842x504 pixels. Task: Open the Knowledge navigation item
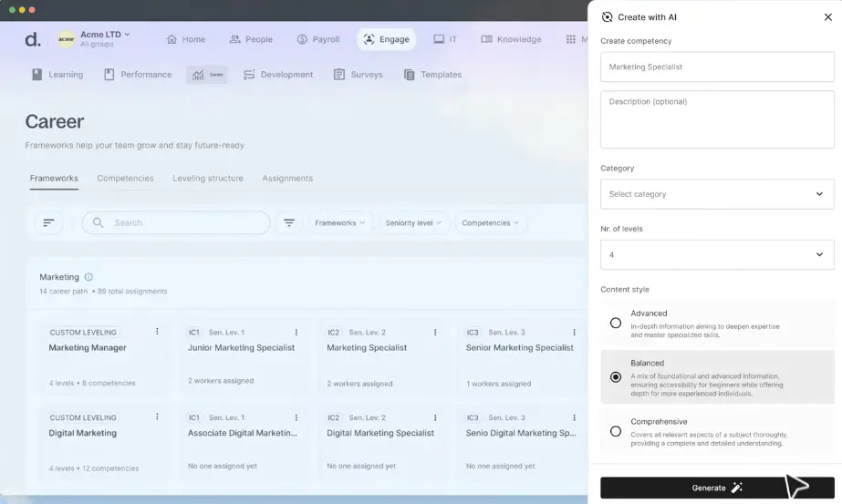(511, 39)
